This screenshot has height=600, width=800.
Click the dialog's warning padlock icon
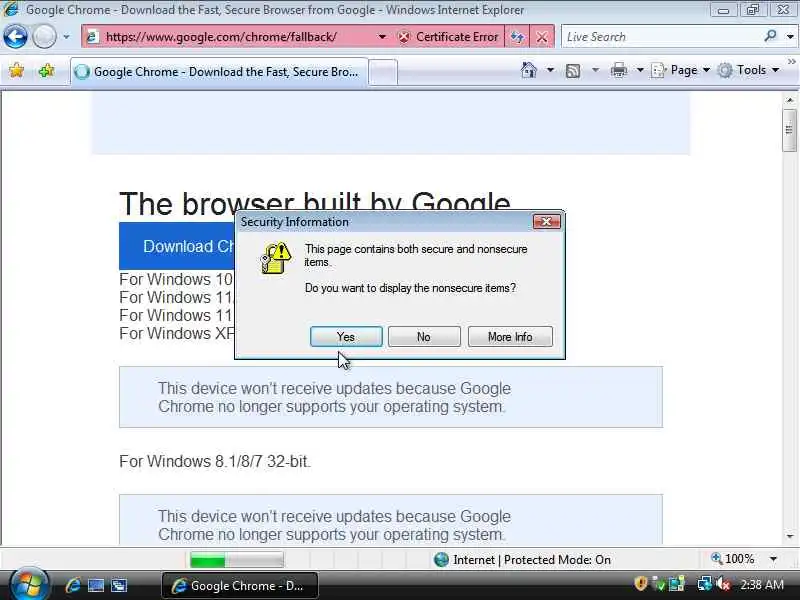[x=276, y=258]
